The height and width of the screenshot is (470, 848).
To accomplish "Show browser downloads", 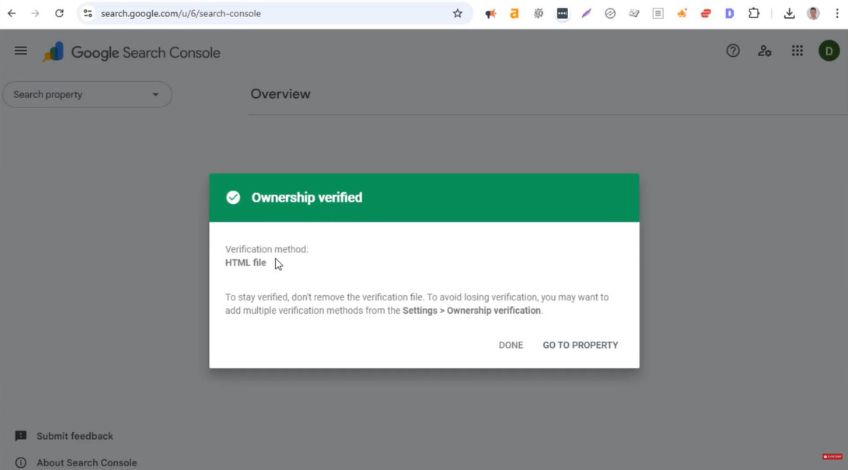I will tap(789, 14).
